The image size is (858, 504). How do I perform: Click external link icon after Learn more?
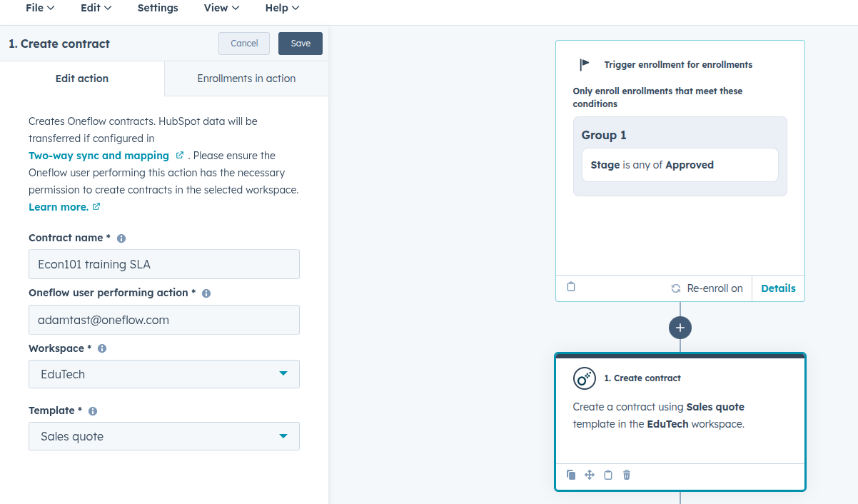[96, 206]
